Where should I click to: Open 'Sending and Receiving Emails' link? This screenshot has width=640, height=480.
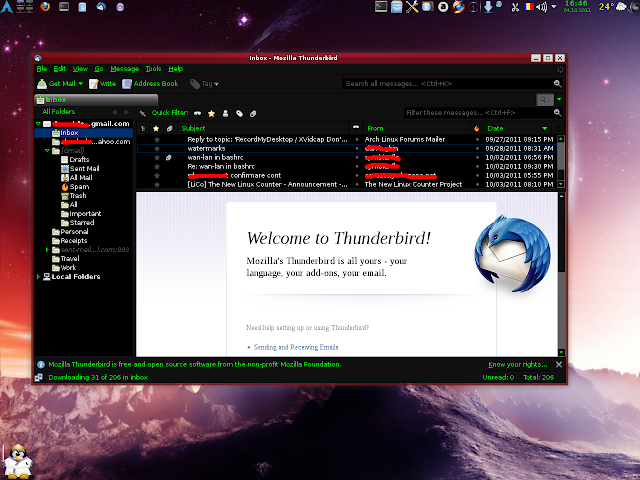click(296, 347)
